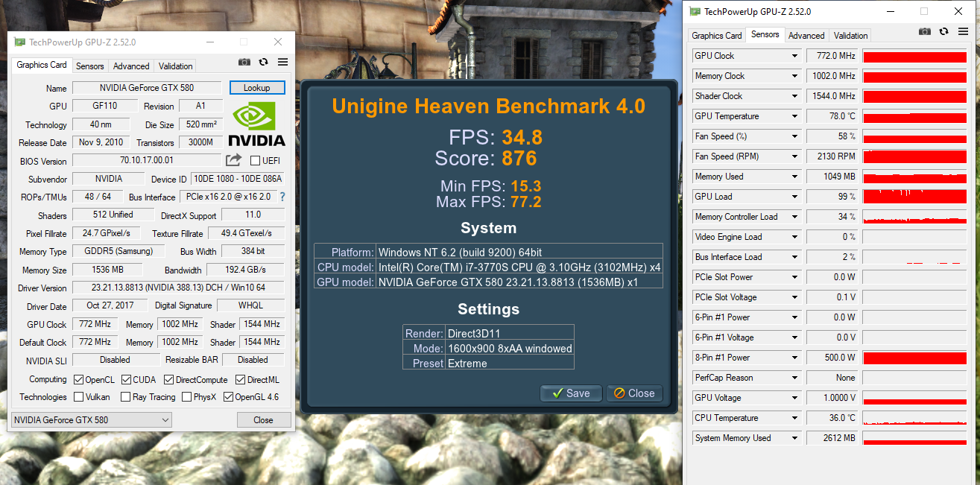Screen dimensions: 980x485
Task: Open the 8-Pin #1 Power sensor dropdown
Action: [x=794, y=358]
